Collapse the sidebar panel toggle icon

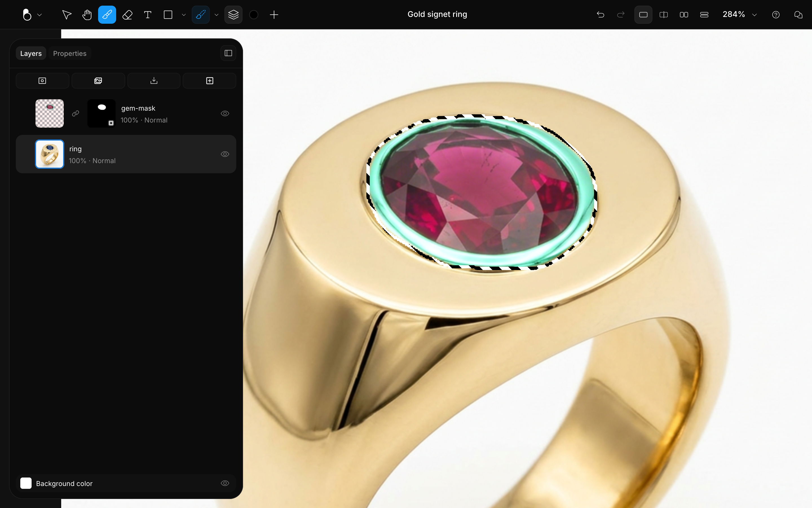coord(228,53)
